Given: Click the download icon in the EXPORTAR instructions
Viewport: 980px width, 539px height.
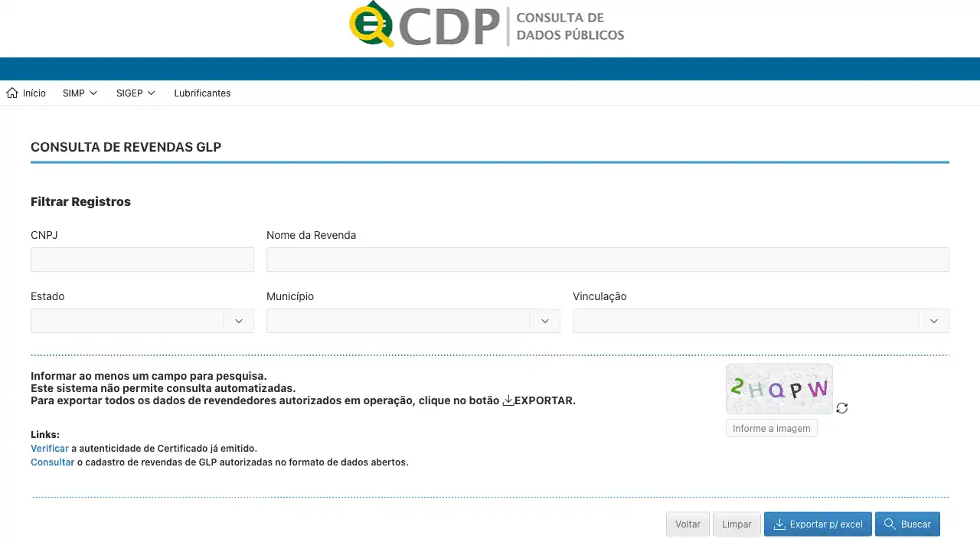Looking at the screenshot, I should (x=508, y=400).
